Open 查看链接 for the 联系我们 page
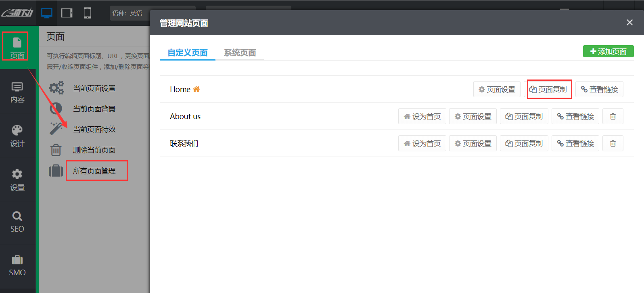644x293 pixels. [575, 143]
